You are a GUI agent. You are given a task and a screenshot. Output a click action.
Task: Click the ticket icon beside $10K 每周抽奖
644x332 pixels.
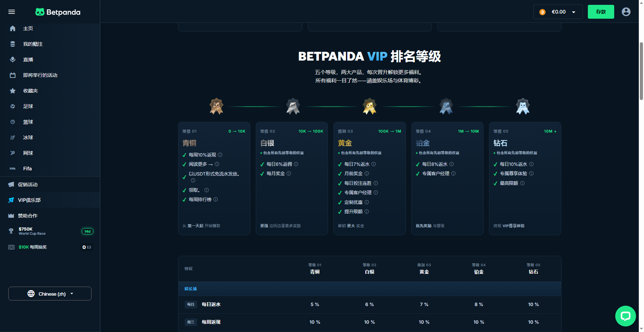pyautogui.click(x=11, y=247)
